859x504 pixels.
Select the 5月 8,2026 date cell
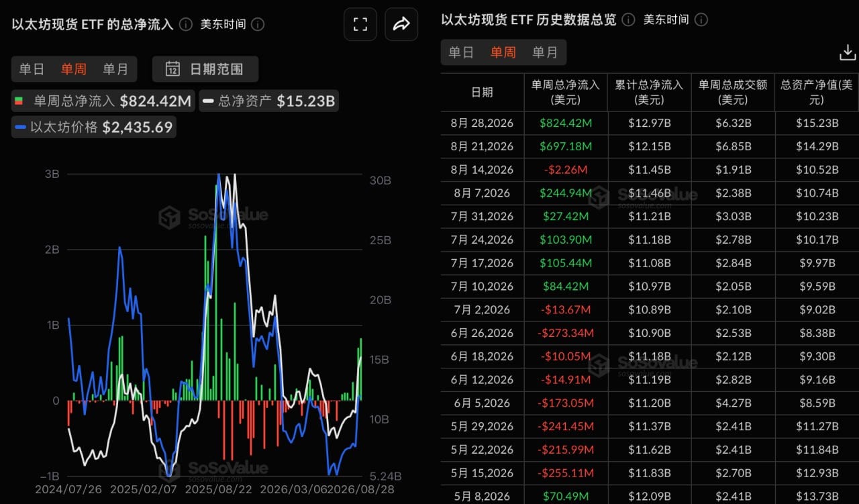pyautogui.click(x=482, y=497)
